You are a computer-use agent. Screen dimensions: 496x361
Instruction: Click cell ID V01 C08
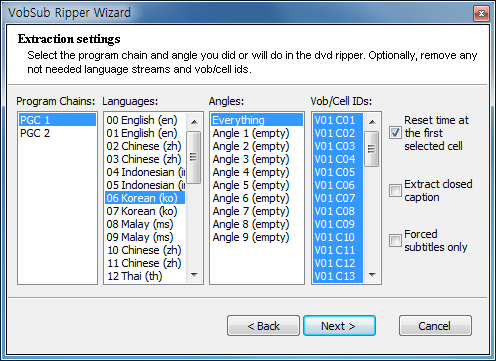coord(338,211)
